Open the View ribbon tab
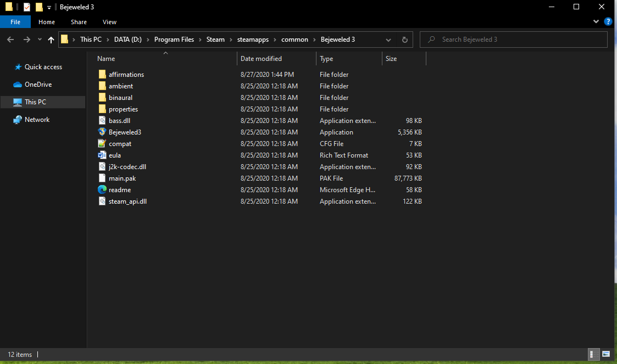Image resolution: width=617 pixels, height=364 pixels. (109, 22)
